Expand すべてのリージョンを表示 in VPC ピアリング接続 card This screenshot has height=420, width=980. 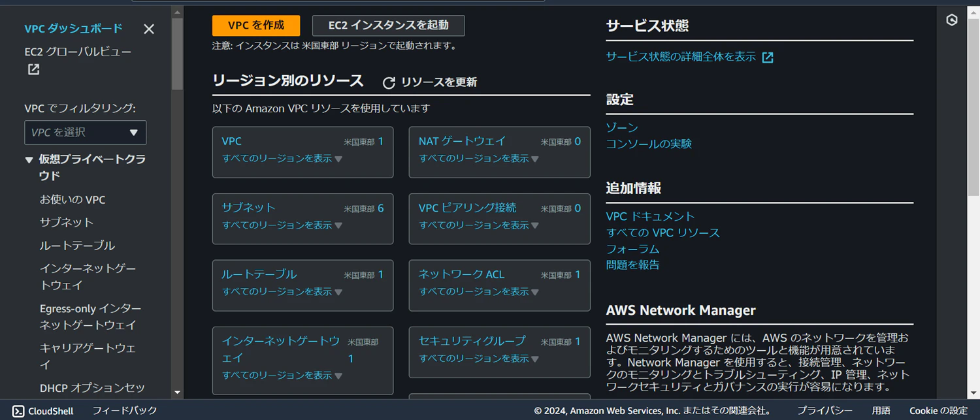click(479, 225)
